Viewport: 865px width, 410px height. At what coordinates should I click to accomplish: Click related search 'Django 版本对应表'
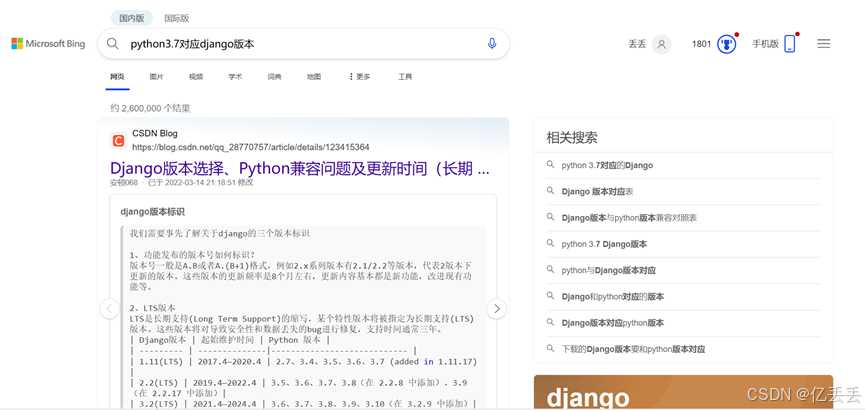(x=597, y=191)
